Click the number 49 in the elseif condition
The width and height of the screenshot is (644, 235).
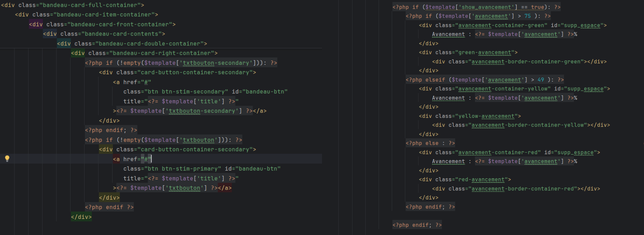[x=541, y=80]
